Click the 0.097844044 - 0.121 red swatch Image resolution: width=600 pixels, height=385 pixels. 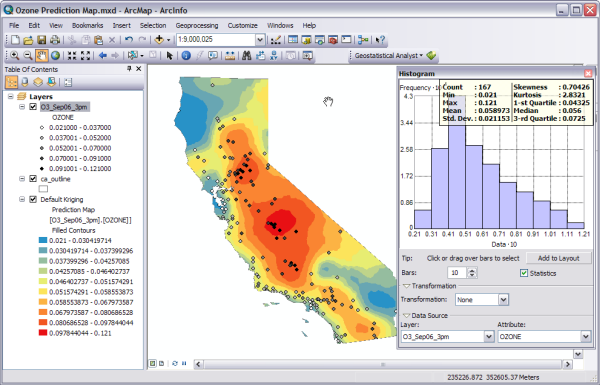[x=43, y=333]
